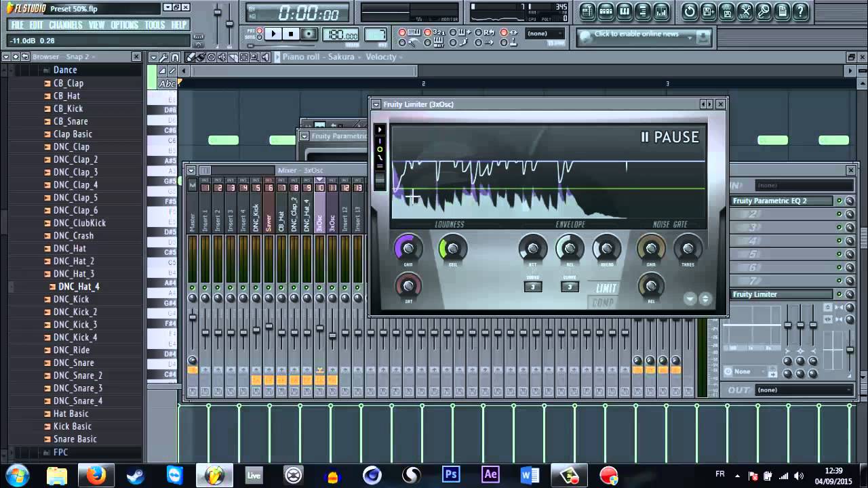Open the TOOLS menu
Image resolution: width=868 pixels, height=488 pixels.
[x=155, y=25]
